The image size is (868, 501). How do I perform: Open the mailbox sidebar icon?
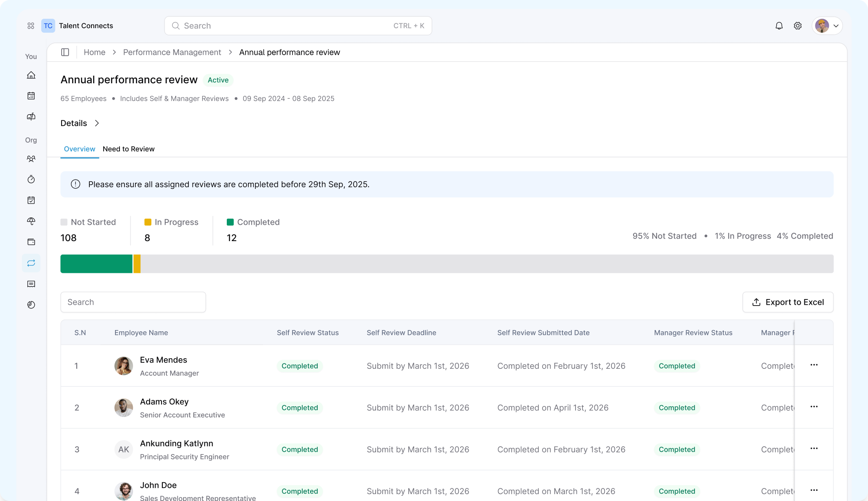click(x=31, y=117)
